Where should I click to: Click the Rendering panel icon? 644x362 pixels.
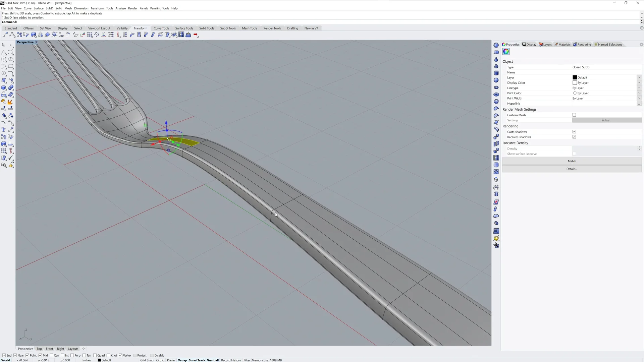tap(582, 44)
